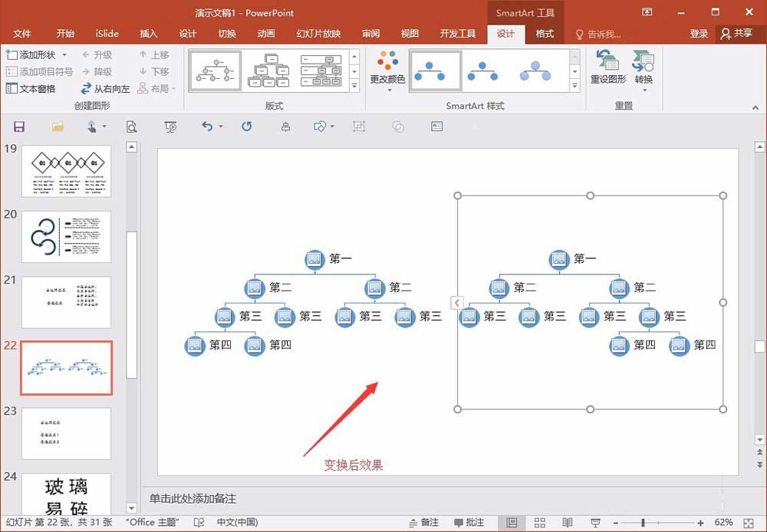Select first hierarchy layout in gallery
Image resolution: width=767 pixels, height=532 pixels.
216,71
